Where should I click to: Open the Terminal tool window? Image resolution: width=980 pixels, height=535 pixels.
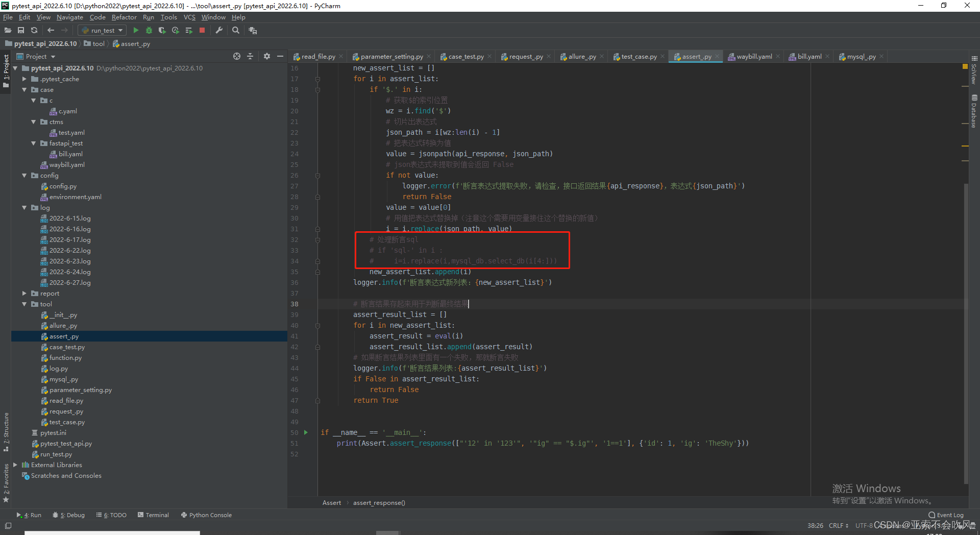tap(153, 515)
